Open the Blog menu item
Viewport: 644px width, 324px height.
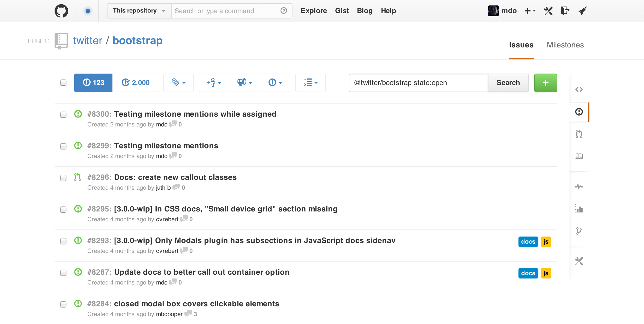tap(365, 11)
